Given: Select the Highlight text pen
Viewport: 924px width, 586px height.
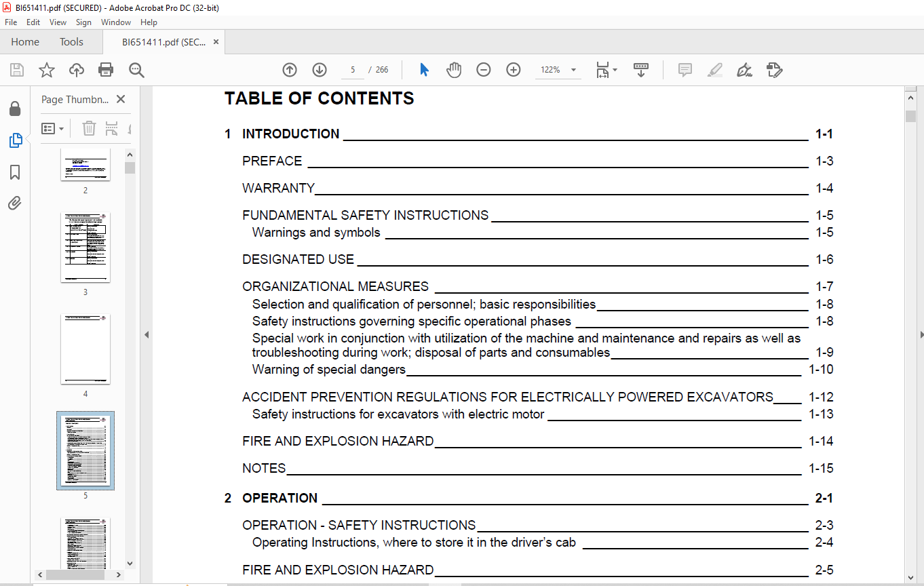Looking at the screenshot, I should [x=715, y=70].
